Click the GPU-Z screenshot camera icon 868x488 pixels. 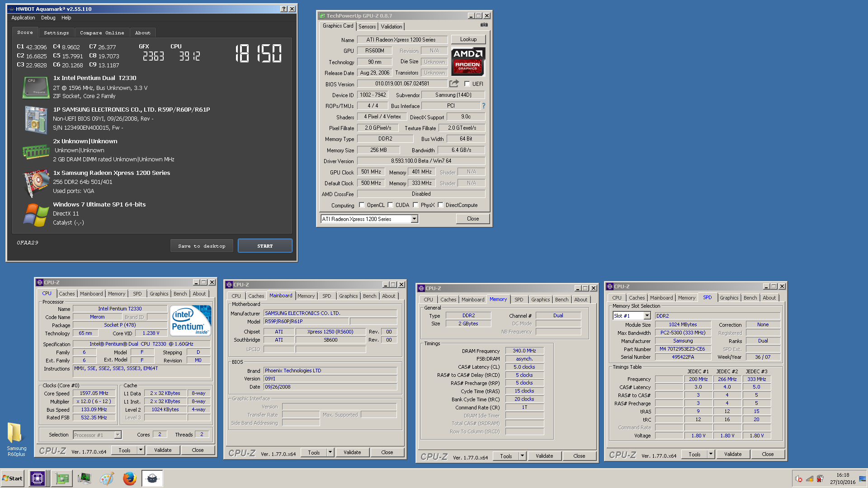coord(484,25)
